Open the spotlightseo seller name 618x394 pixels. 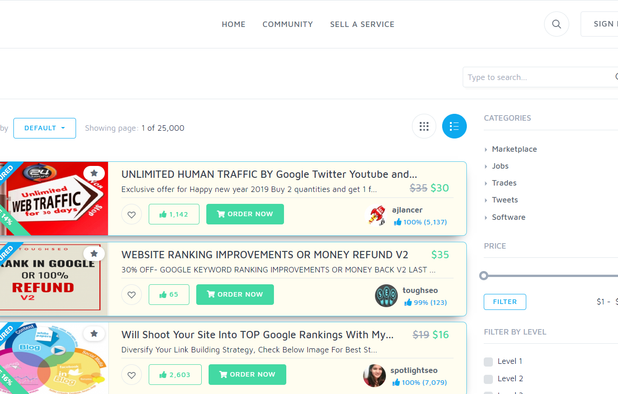click(x=414, y=370)
